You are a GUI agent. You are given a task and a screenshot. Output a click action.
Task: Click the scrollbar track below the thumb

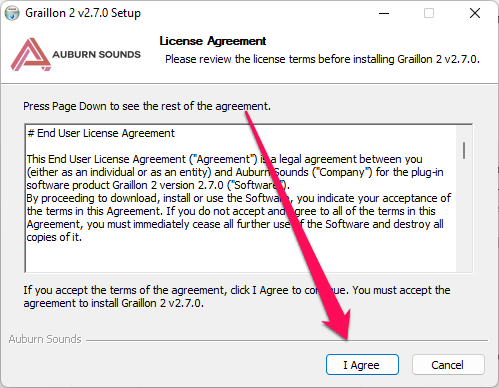pos(464,215)
